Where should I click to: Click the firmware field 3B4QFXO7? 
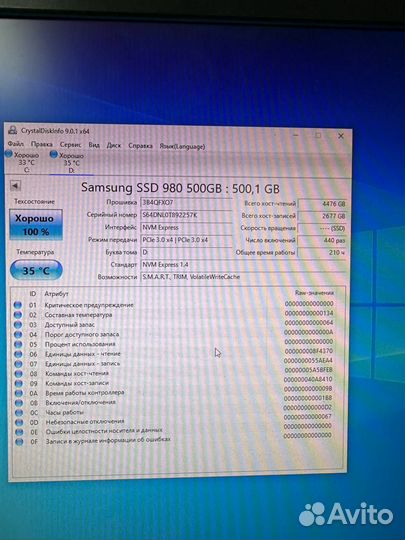[x=186, y=202]
